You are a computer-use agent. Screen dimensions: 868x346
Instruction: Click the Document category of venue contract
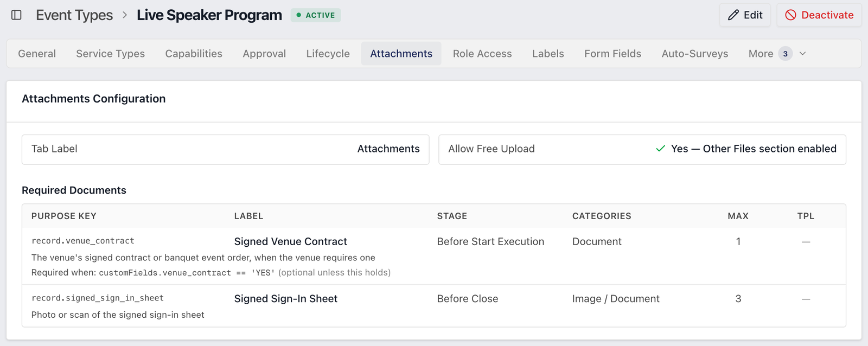click(x=597, y=241)
